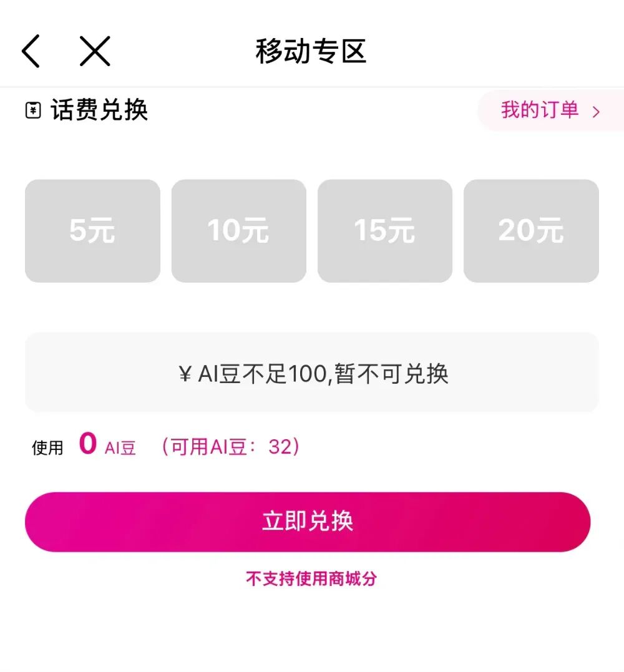Close the page with the X icon
The image size is (624, 672).
click(95, 51)
